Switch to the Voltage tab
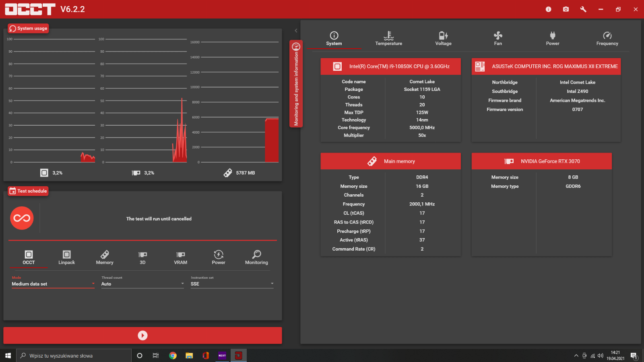This screenshot has height=362, width=644. pos(443,39)
